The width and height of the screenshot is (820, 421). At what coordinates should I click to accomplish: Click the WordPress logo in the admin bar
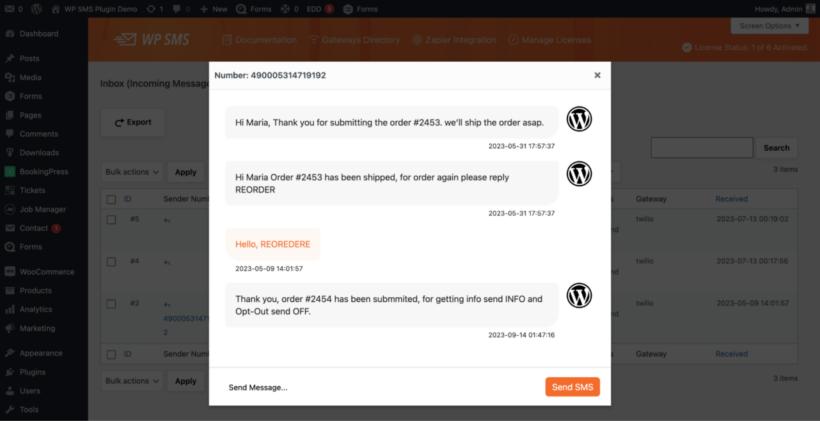tap(36, 8)
